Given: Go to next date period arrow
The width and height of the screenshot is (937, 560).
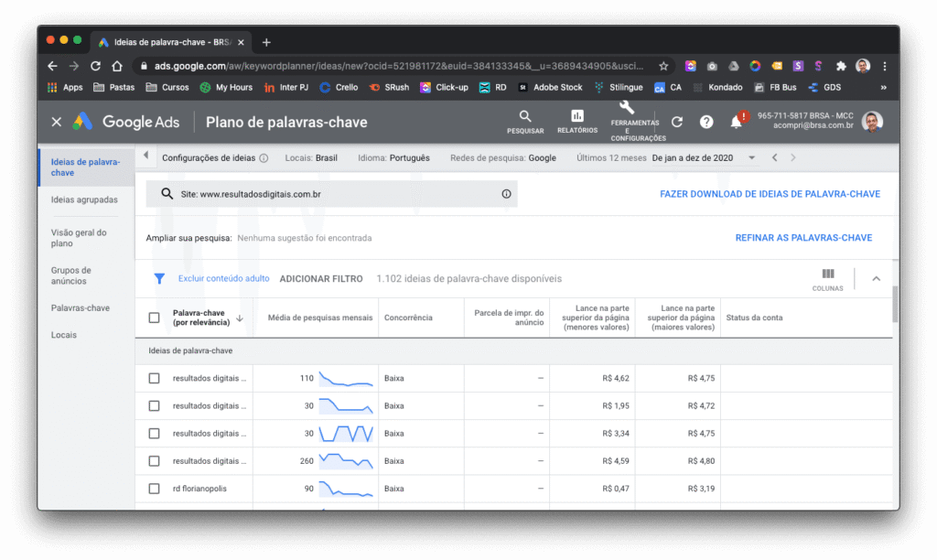Looking at the screenshot, I should 793,157.
